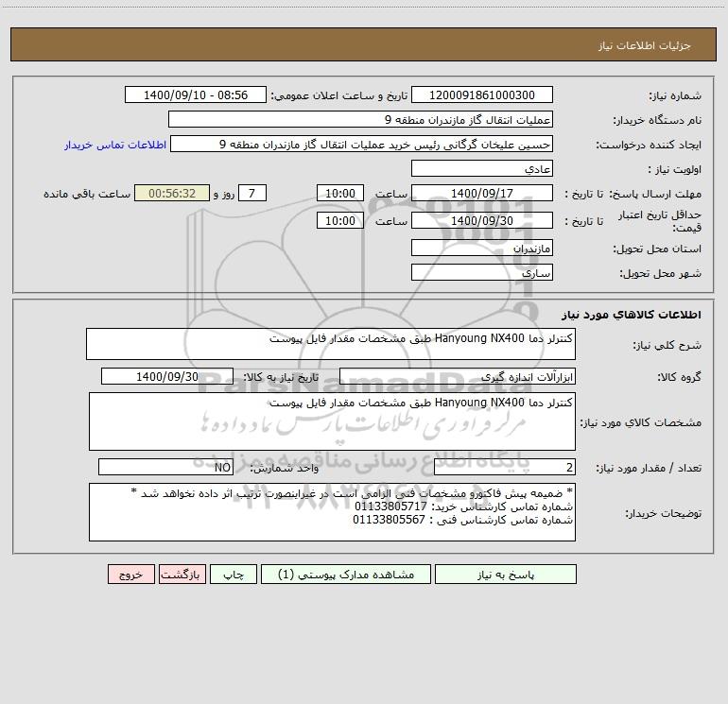
Task: Click response deadline date 1400/09/17
Action: click(482, 193)
